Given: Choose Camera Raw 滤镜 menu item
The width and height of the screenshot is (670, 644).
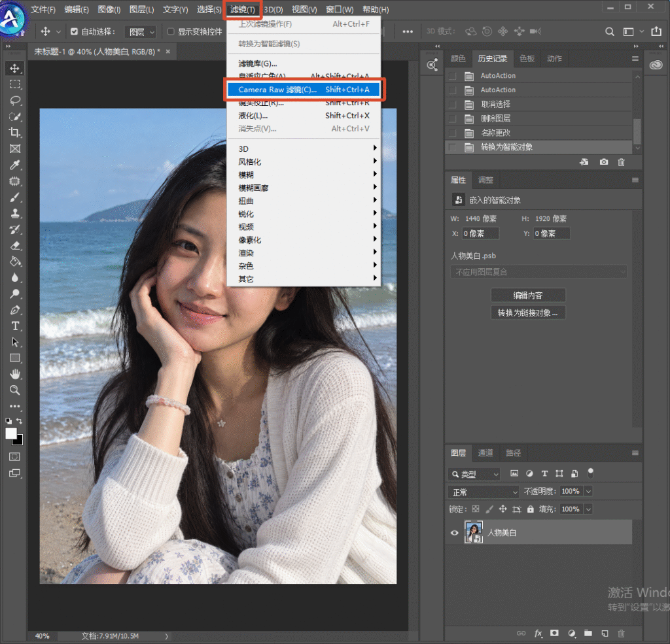Looking at the screenshot, I should pyautogui.click(x=304, y=90).
